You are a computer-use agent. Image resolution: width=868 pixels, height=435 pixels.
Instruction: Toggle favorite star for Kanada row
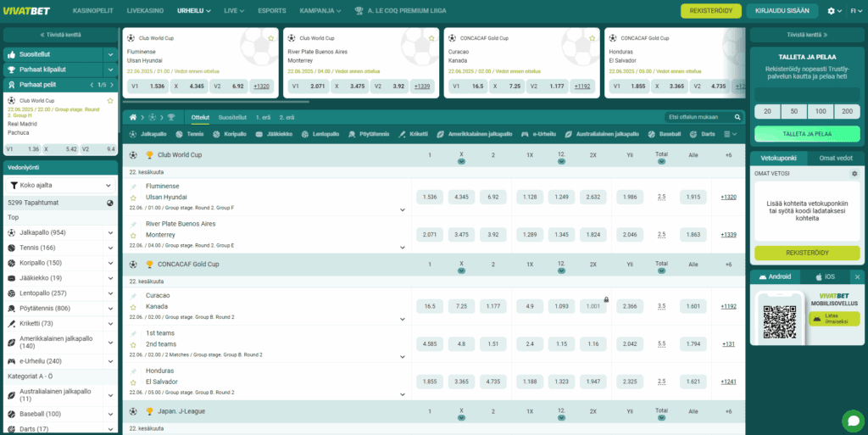point(133,307)
